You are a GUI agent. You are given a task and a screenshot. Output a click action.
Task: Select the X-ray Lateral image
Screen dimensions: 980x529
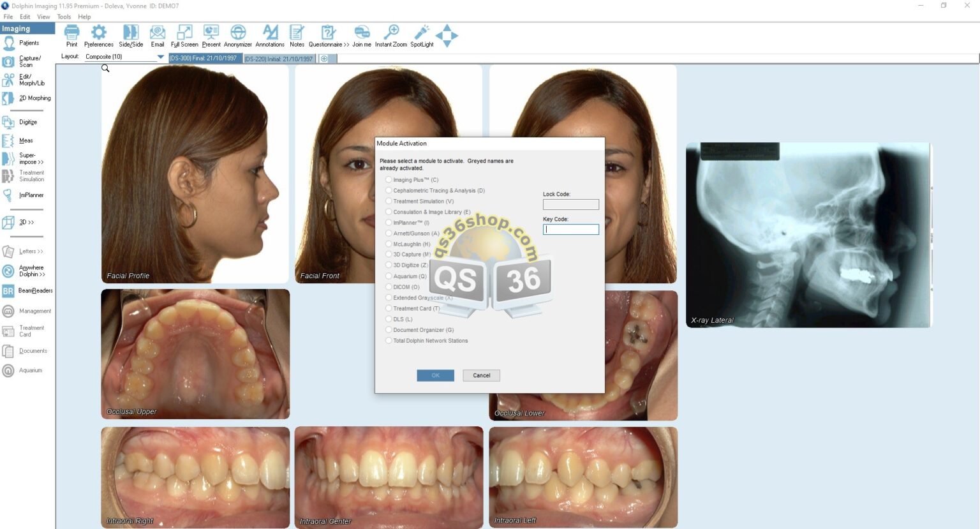click(x=809, y=235)
